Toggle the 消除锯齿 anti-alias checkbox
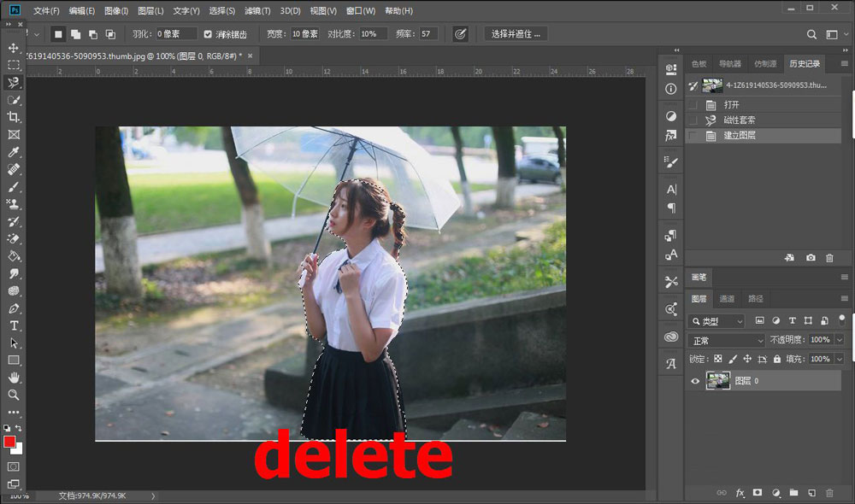 pyautogui.click(x=207, y=34)
